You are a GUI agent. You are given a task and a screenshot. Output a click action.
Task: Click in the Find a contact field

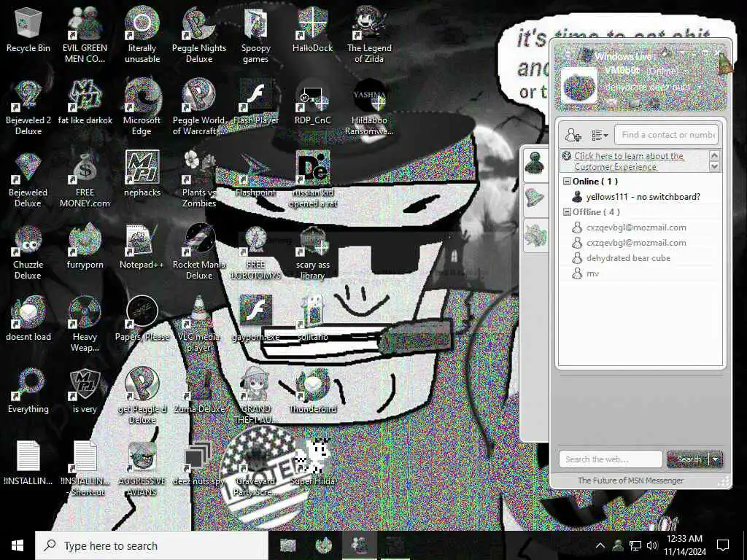coord(667,135)
